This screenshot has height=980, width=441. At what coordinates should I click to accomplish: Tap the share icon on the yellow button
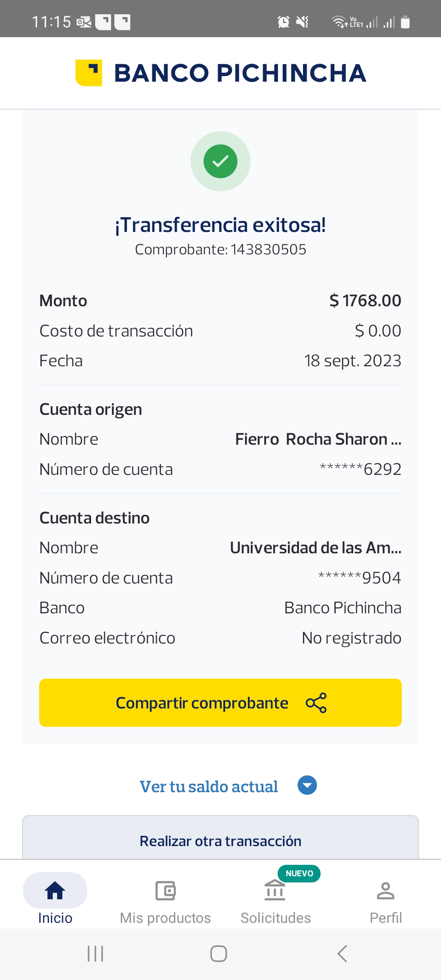click(316, 703)
